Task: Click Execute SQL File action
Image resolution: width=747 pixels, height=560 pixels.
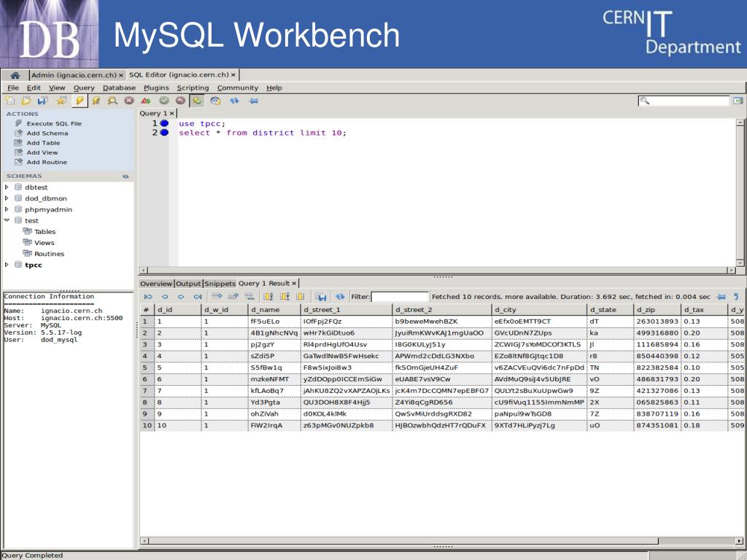Action: click(54, 123)
